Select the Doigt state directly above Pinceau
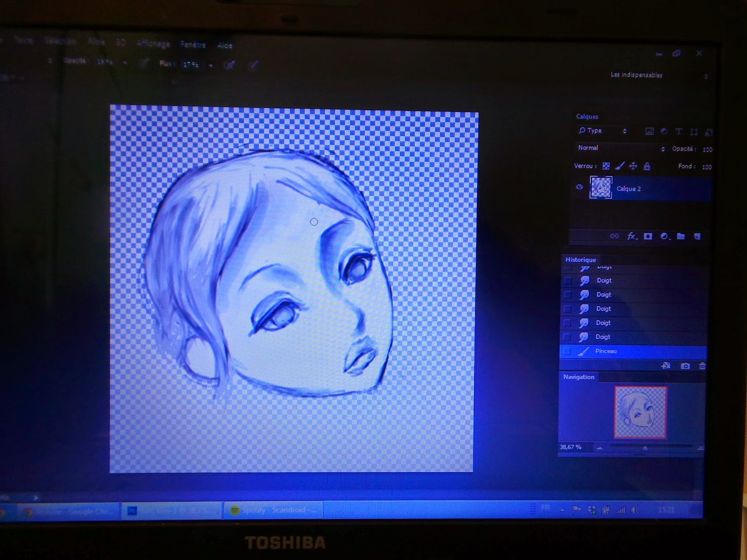 tap(634, 337)
